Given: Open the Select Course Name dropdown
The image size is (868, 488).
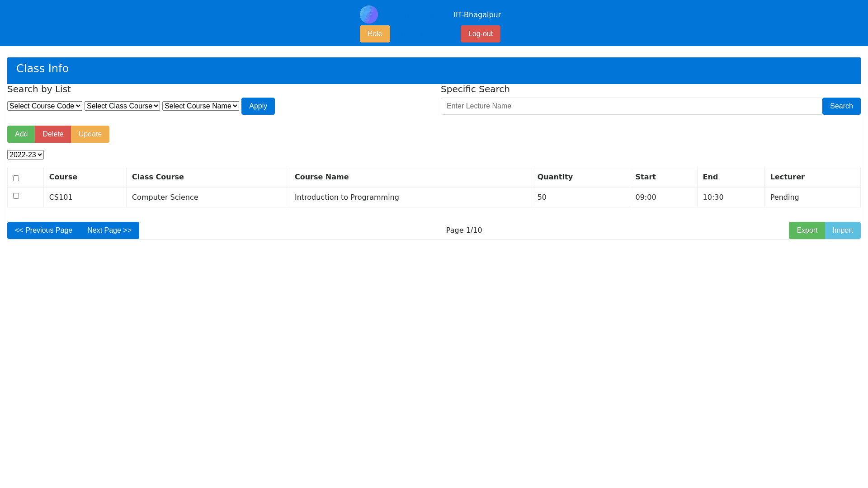Looking at the screenshot, I should (200, 106).
